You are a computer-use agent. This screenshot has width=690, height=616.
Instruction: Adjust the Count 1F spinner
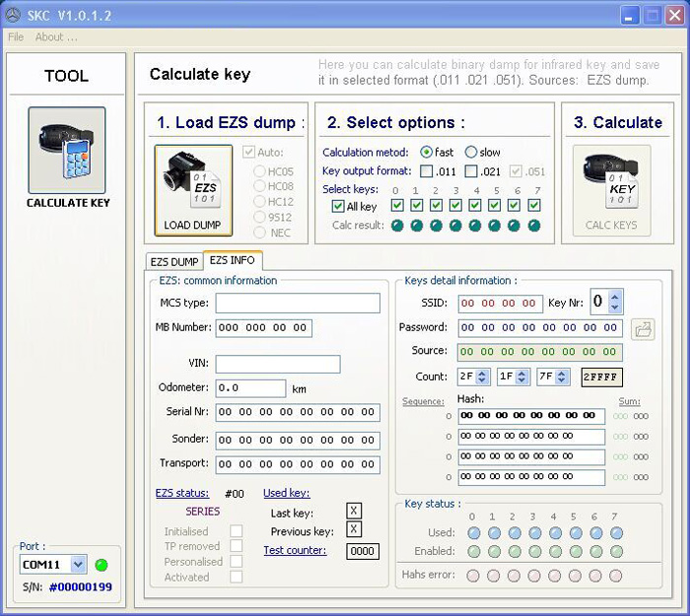pyautogui.click(x=521, y=376)
